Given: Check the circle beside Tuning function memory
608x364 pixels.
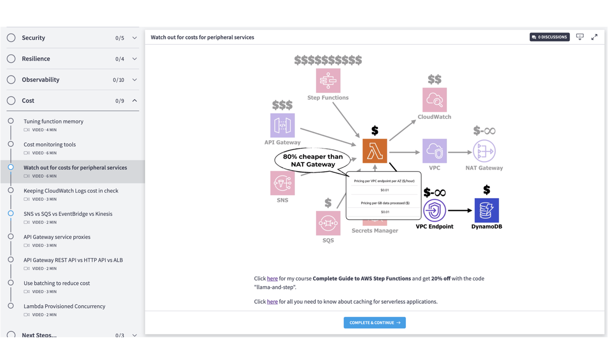Looking at the screenshot, I should (10, 121).
